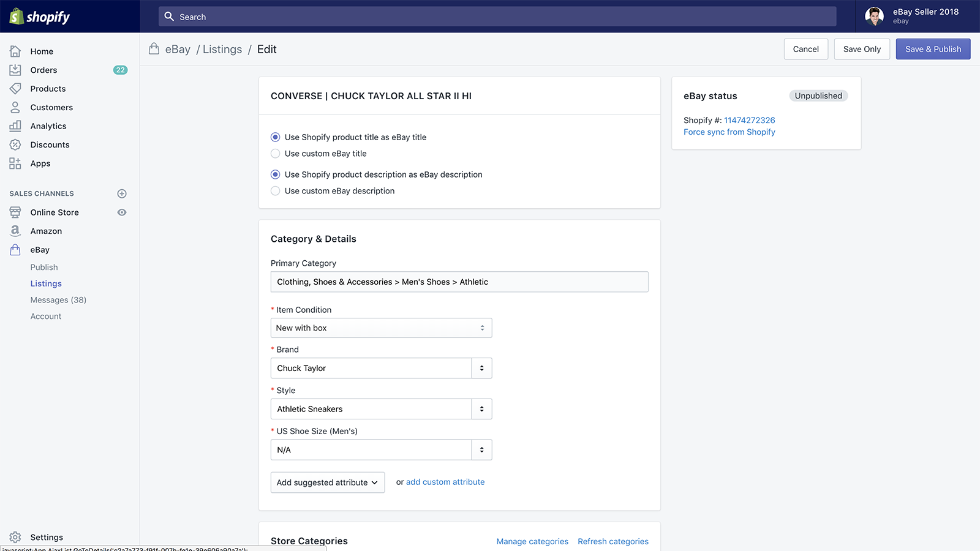This screenshot has height=551, width=980.
Task: Open the eBay Publish subpage
Action: [44, 268]
